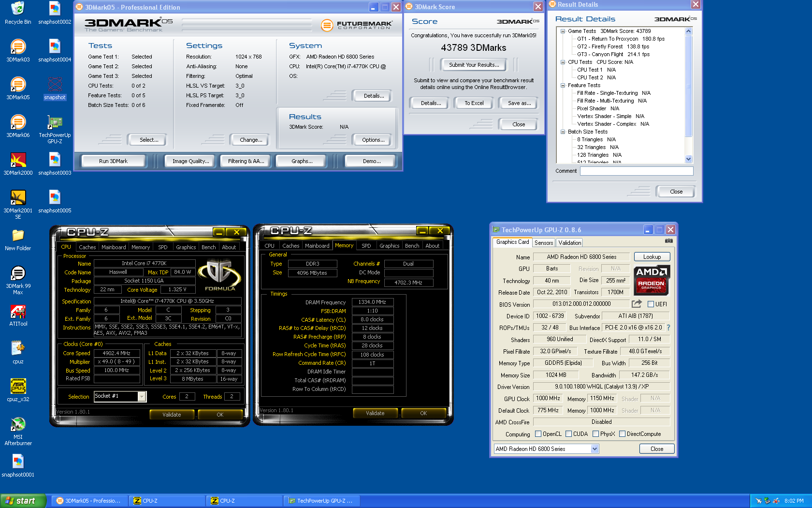
Task: Open the snaphsot0005 image file
Action: pyautogui.click(x=55, y=202)
